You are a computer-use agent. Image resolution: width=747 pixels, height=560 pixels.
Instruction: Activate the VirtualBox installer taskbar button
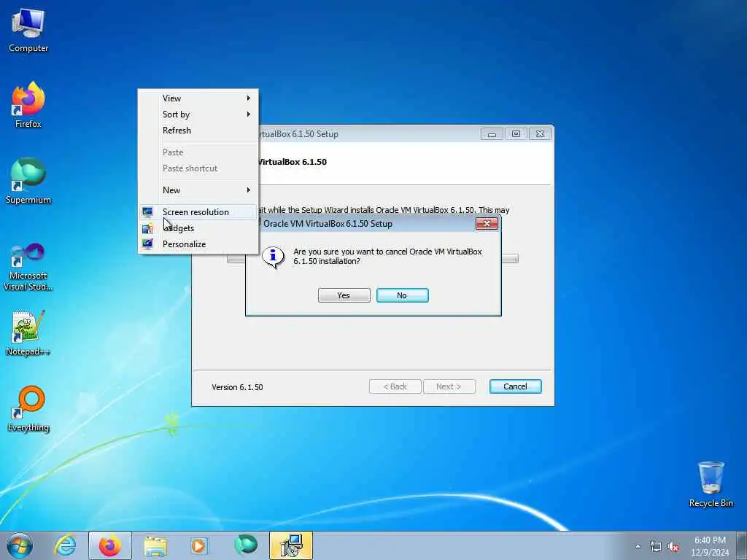(291, 545)
